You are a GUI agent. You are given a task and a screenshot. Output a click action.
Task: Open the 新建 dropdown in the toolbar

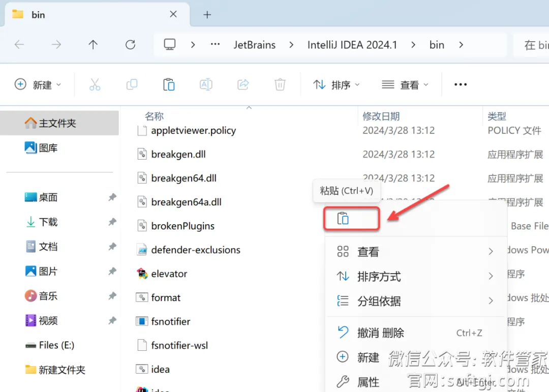(x=38, y=84)
